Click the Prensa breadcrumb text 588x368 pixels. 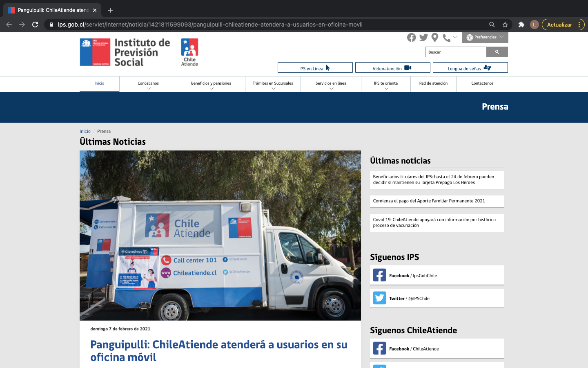click(104, 131)
